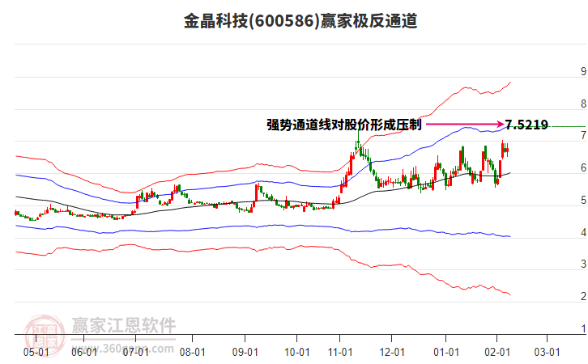
Task: Select the 03-01 date axis label
Action: (548, 352)
